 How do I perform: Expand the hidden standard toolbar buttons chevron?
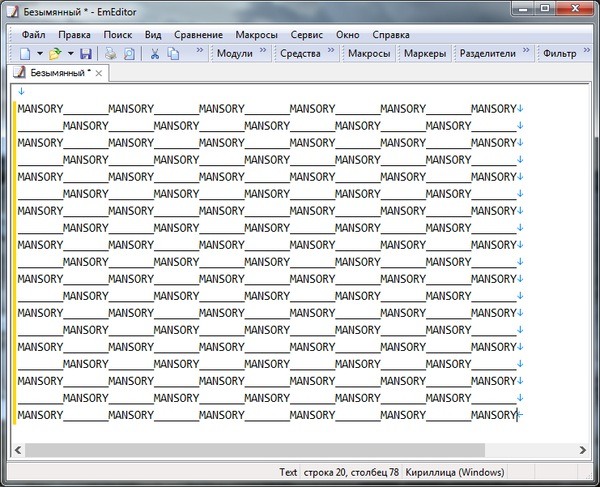click(198, 49)
